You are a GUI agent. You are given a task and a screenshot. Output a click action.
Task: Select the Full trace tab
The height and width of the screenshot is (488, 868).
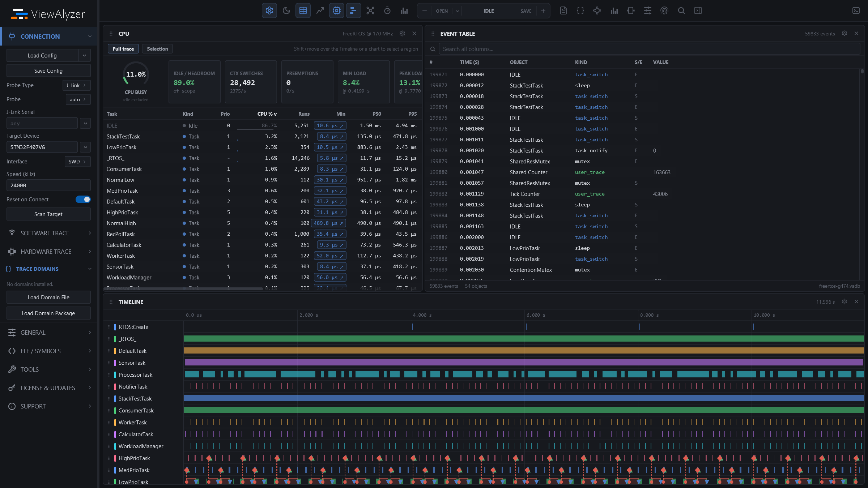123,49
